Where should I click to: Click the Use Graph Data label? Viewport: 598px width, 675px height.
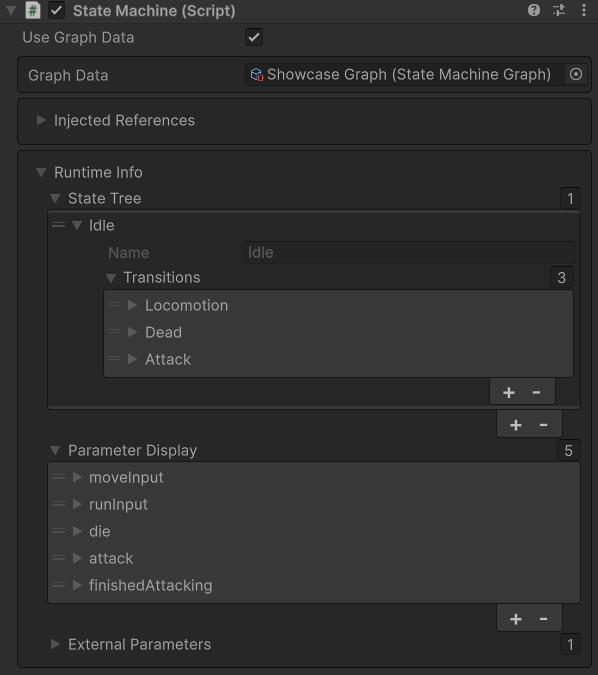point(78,37)
